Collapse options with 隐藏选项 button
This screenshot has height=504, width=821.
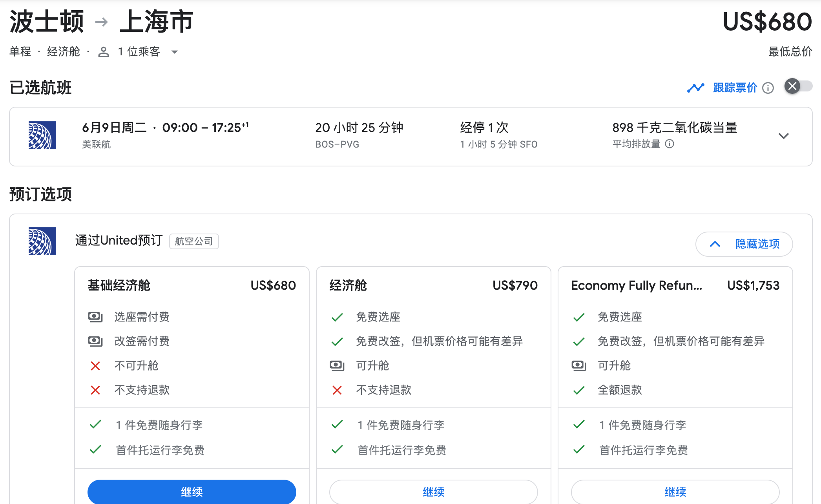(744, 244)
